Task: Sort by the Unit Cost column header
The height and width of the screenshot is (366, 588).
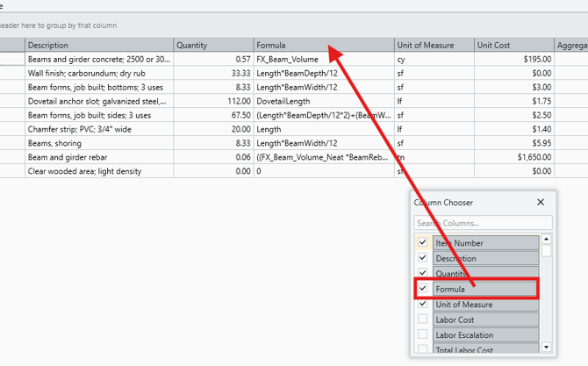Action: pyautogui.click(x=512, y=45)
